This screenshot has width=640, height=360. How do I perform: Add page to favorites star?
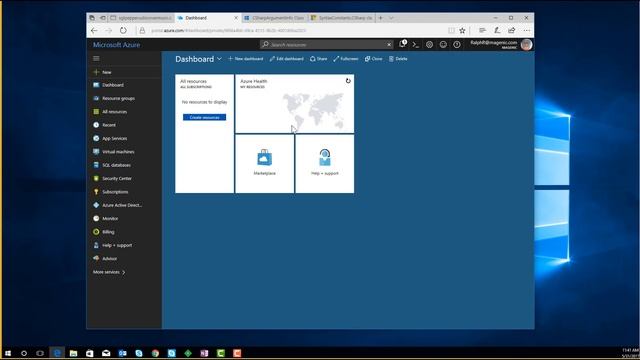pyautogui.click(x=462, y=31)
